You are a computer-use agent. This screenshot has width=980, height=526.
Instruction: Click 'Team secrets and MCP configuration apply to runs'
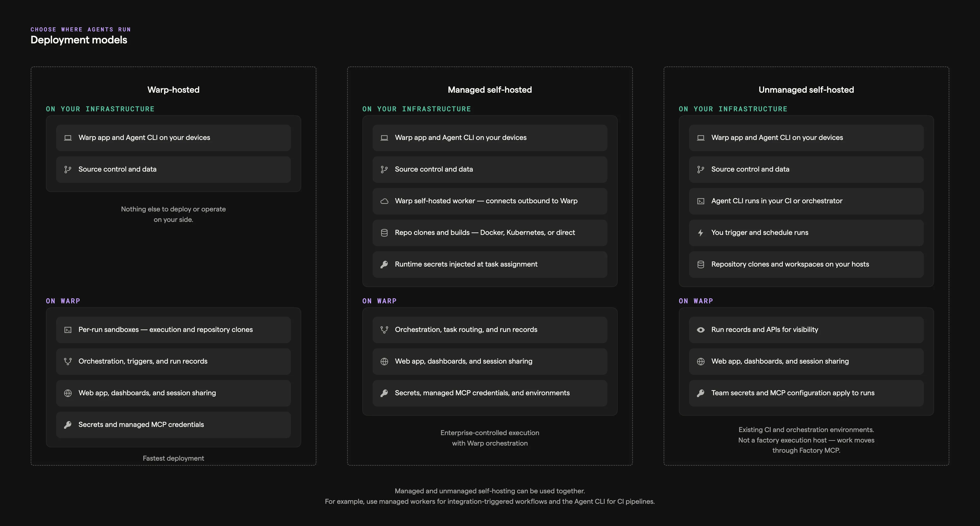(793, 393)
